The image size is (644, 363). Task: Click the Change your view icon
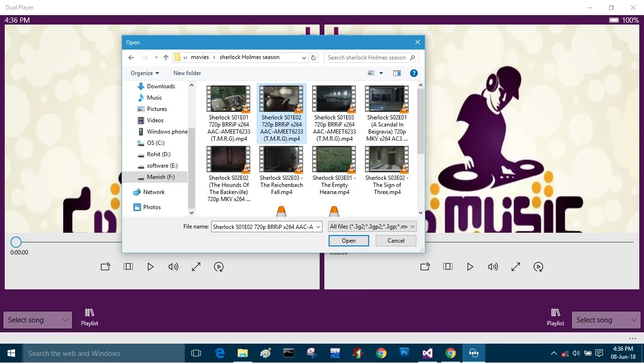371,73
